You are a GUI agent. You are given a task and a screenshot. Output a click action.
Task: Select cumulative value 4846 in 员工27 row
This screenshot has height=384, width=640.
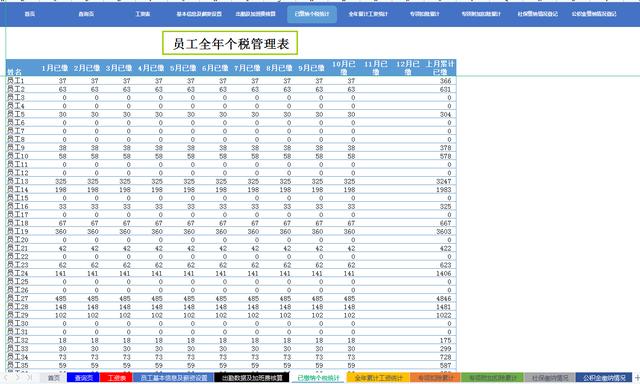pyautogui.click(x=443, y=298)
